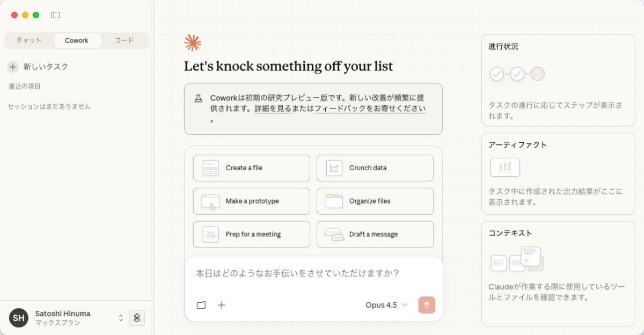Open the Opus 4.5 model dropdown
Image resolution: width=644 pixels, height=335 pixels.
pyautogui.click(x=386, y=305)
